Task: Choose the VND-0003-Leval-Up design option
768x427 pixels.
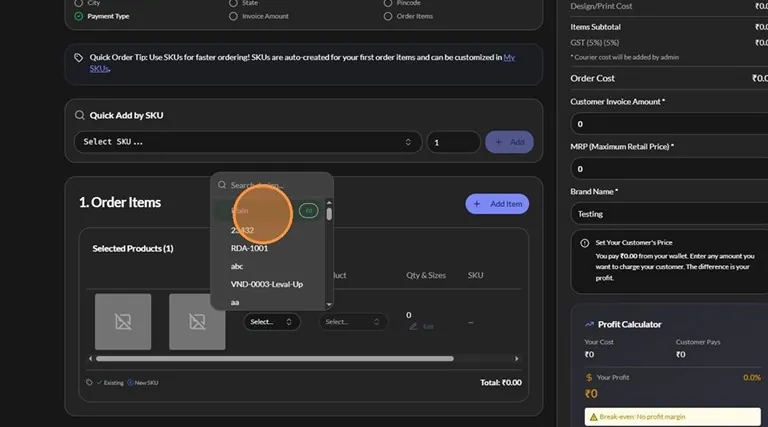Action: (x=268, y=285)
